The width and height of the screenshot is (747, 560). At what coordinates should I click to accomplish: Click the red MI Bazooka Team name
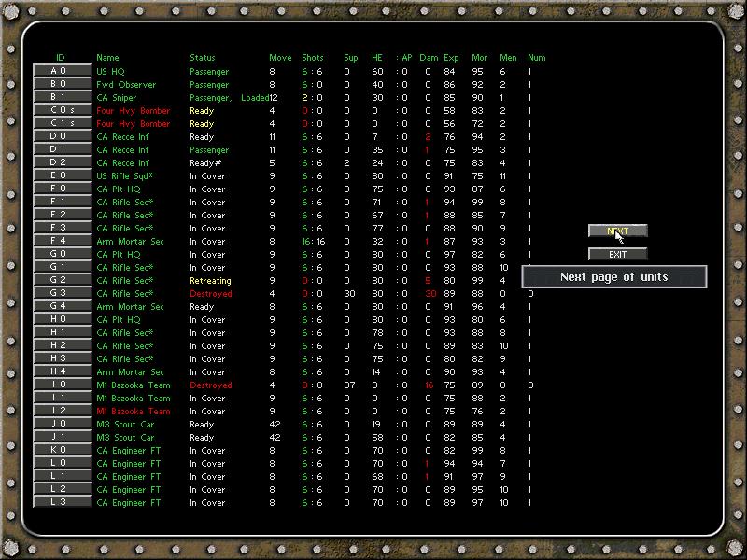click(x=133, y=412)
